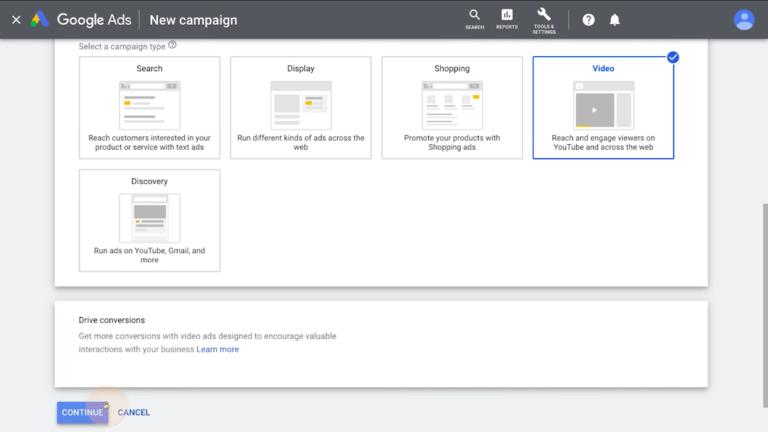
Task: Click 'Run ads on YouTube, Gmail' description
Action: coord(149,255)
